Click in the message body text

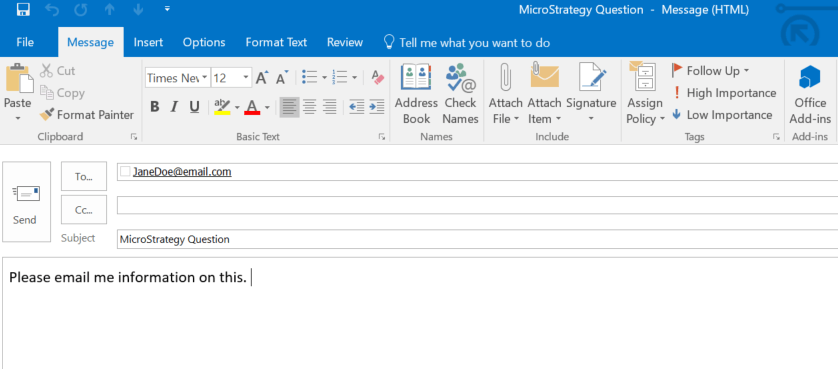(x=128, y=278)
